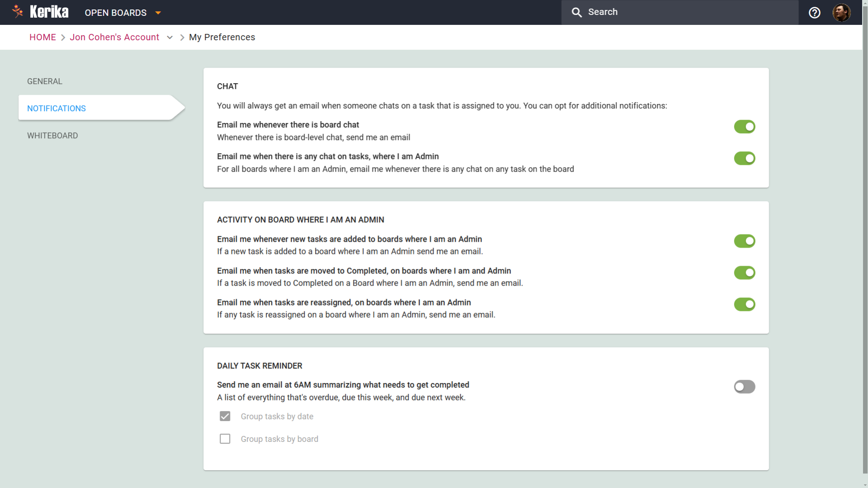Check Group tasks by board
Viewport: 868px width, 488px height.
pos(225,439)
